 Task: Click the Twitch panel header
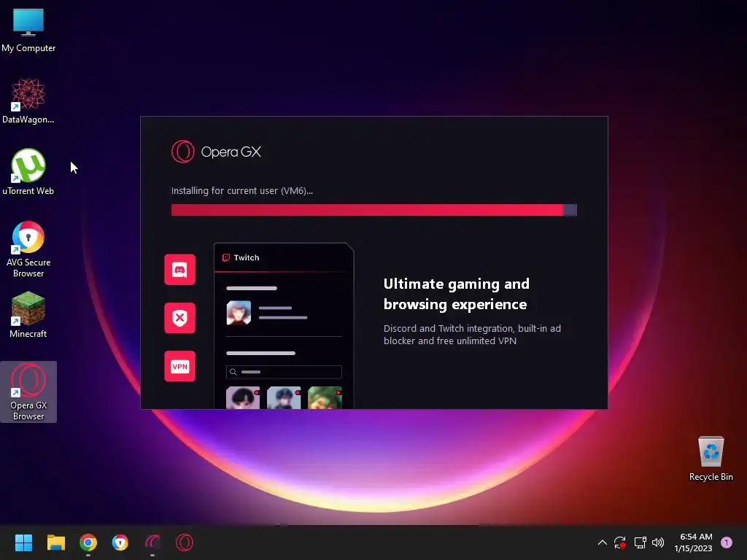tap(284, 257)
